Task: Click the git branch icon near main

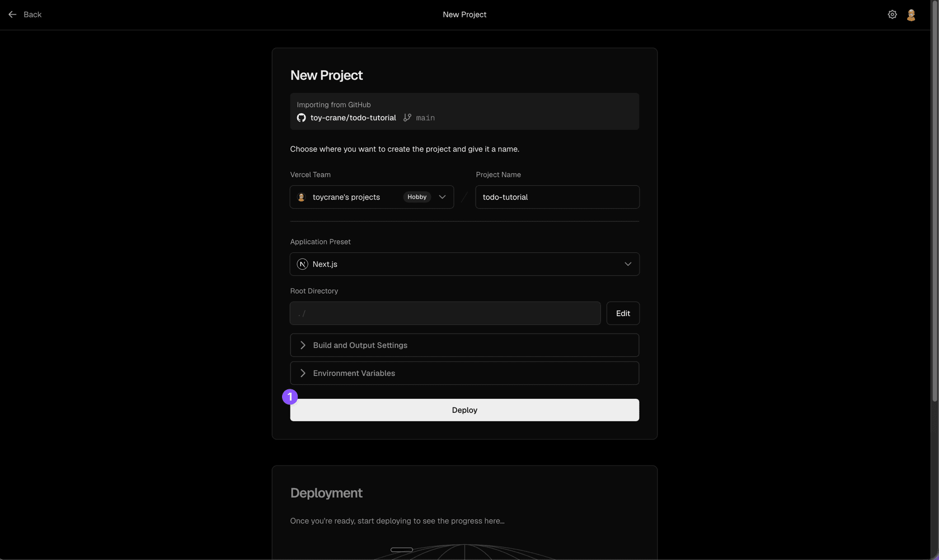Action: pyautogui.click(x=407, y=117)
